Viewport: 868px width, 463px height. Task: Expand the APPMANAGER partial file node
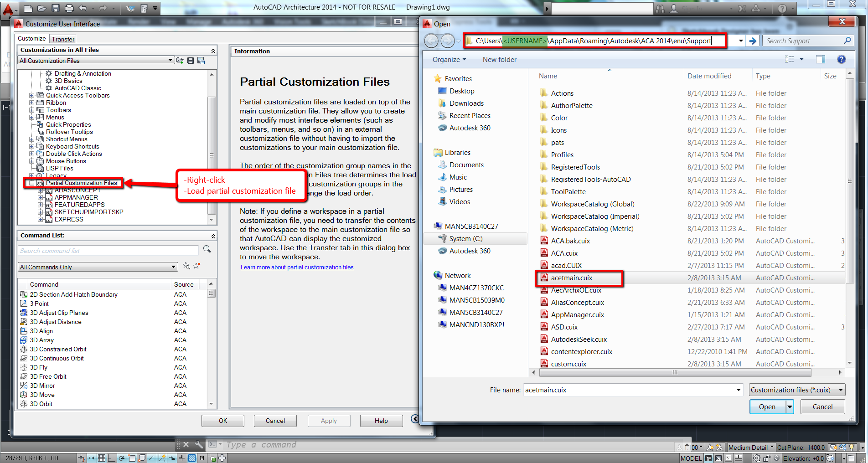pyautogui.click(x=40, y=198)
